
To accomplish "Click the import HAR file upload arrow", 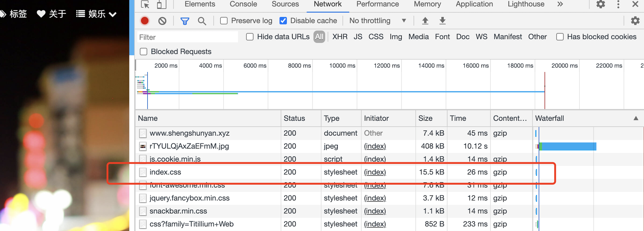I will pyautogui.click(x=425, y=21).
